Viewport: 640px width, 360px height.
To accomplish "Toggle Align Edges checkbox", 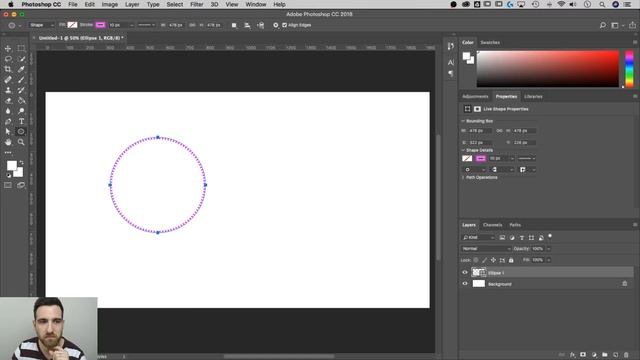I will coord(284,25).
